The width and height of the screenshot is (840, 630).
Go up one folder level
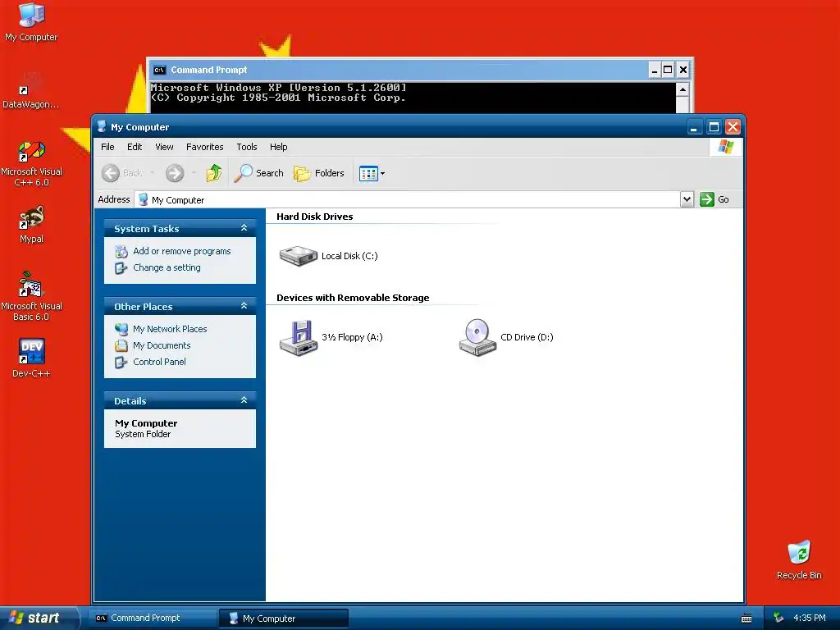pyautogui.click(x=214, y=173)
